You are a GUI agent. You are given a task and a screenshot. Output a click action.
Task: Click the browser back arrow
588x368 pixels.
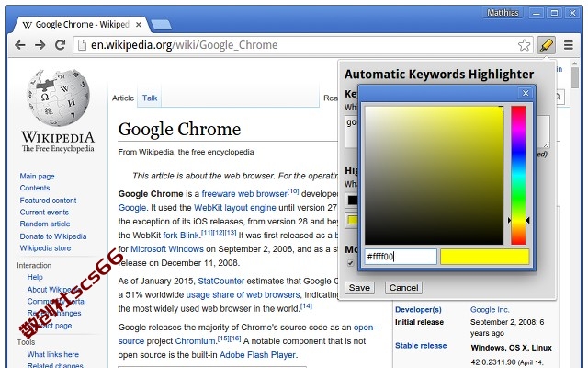point(20,45)
